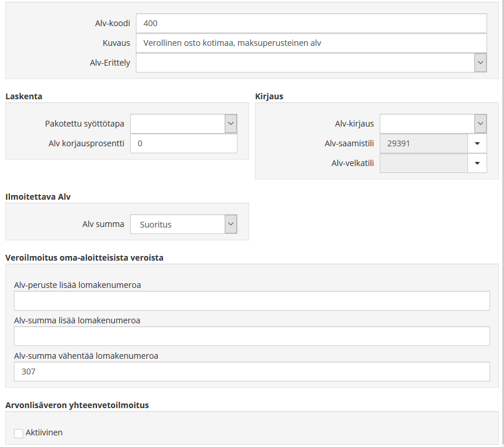This screenshot has height=447, width=504.
Task: Click the Alv-kirjaus label text
Action: tap(354, 124)
